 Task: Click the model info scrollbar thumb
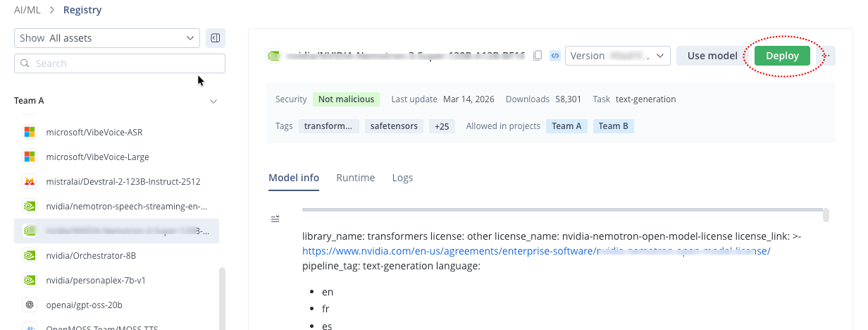[826, 214]
